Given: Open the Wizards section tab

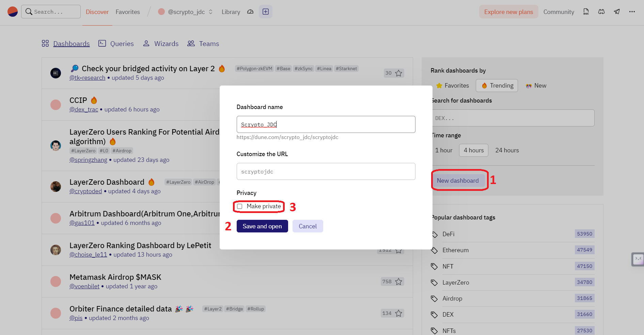Looking at the screenshot, I should click(166, 44).
